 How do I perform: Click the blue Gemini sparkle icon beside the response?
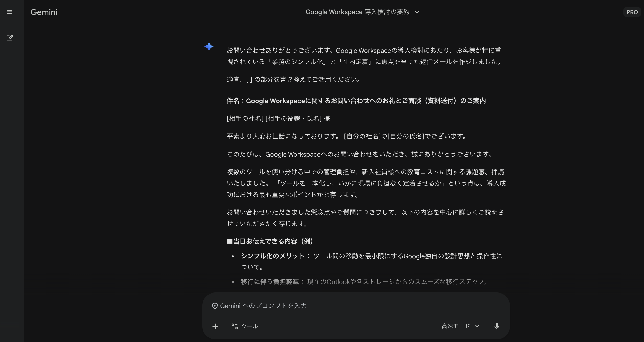coord(209,47)
